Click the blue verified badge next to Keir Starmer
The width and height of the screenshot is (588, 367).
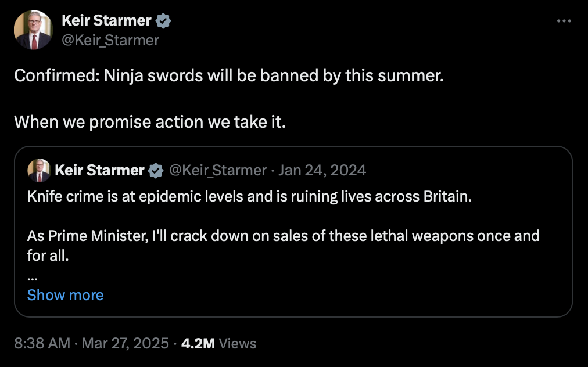pyautogui.click(x=163, y=20)
